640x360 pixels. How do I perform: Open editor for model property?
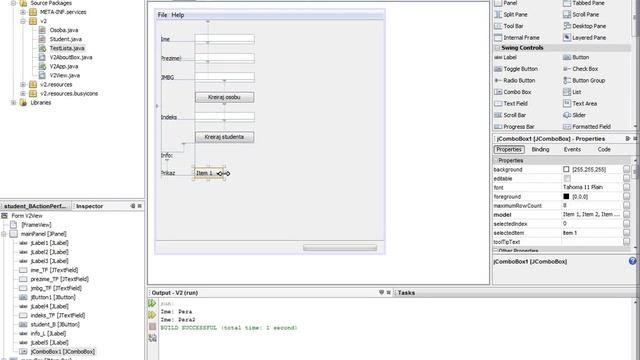pos(627,215)
